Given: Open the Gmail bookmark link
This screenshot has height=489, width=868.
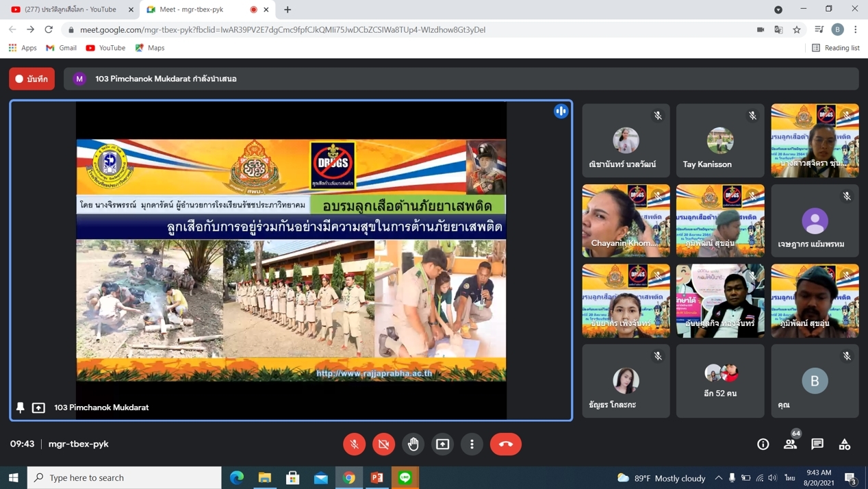Looking at the screenshot, I should pyautogui.click(x=61, y=48).
